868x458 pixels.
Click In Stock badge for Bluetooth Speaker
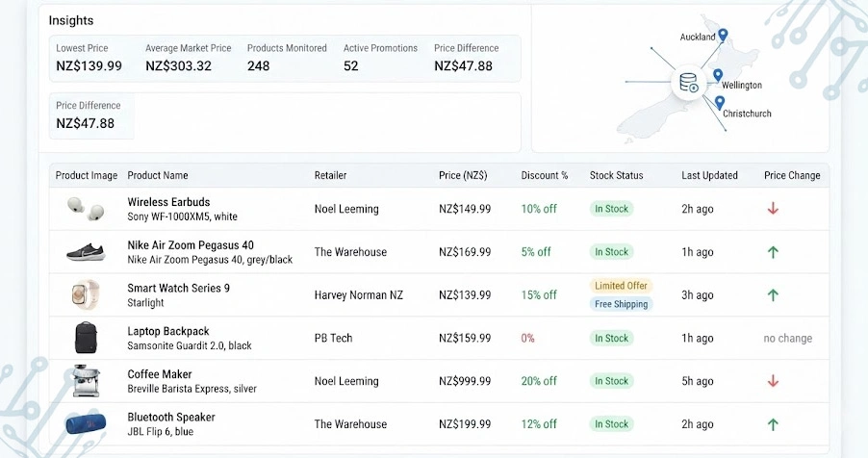[x=611, y=424]
